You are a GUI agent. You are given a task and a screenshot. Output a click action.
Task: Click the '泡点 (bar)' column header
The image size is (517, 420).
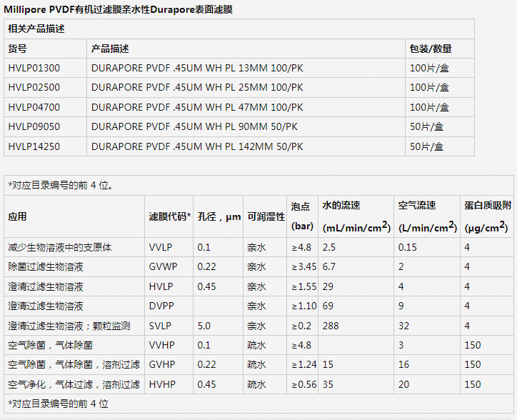click(x=302, y=216)
